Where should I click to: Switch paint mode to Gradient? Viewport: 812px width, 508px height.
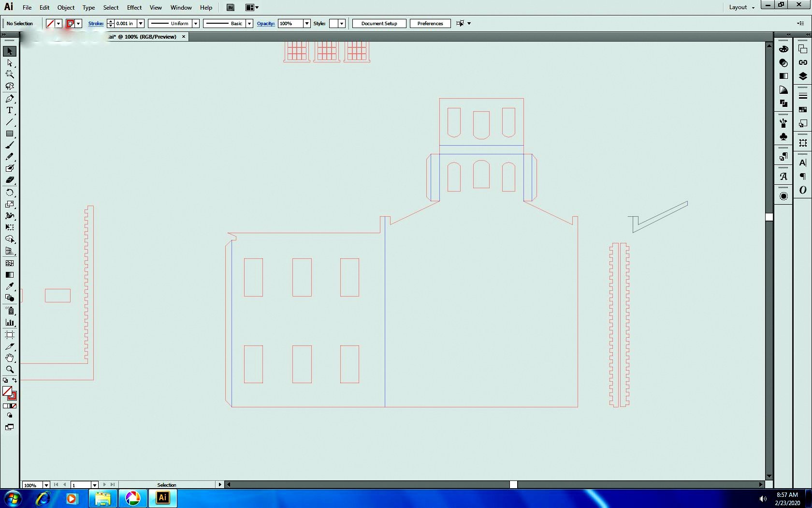[x=10, y=406]
